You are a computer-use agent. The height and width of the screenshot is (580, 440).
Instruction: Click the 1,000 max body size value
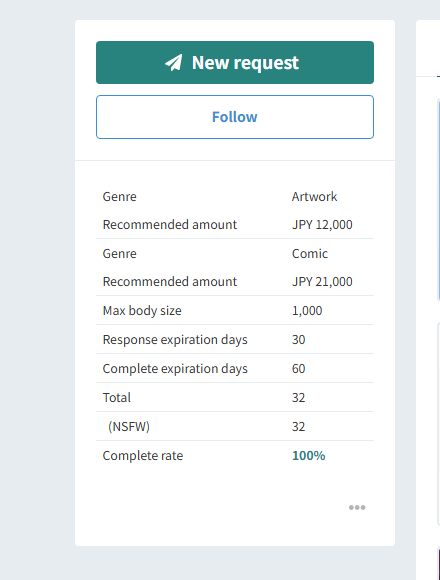pos(307,311)
